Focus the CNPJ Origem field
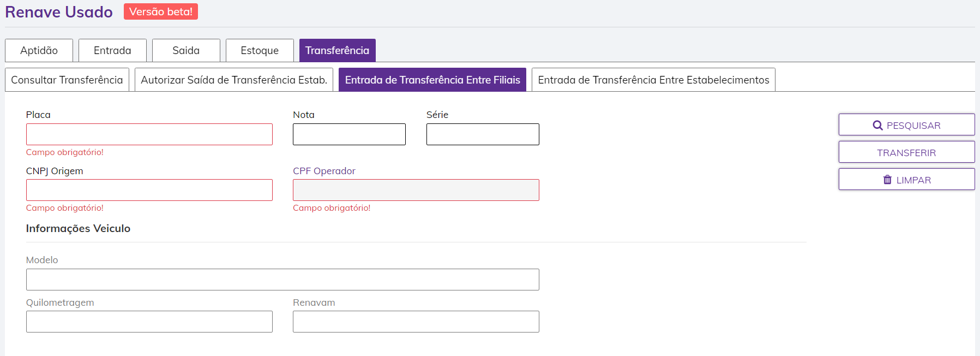The height and width of the screenshot is (356, 980). tap(149, 190)
